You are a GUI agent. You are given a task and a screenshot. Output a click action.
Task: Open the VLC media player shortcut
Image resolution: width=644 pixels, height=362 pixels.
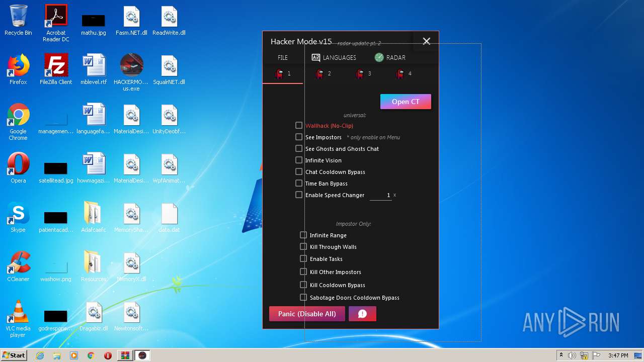18,319
